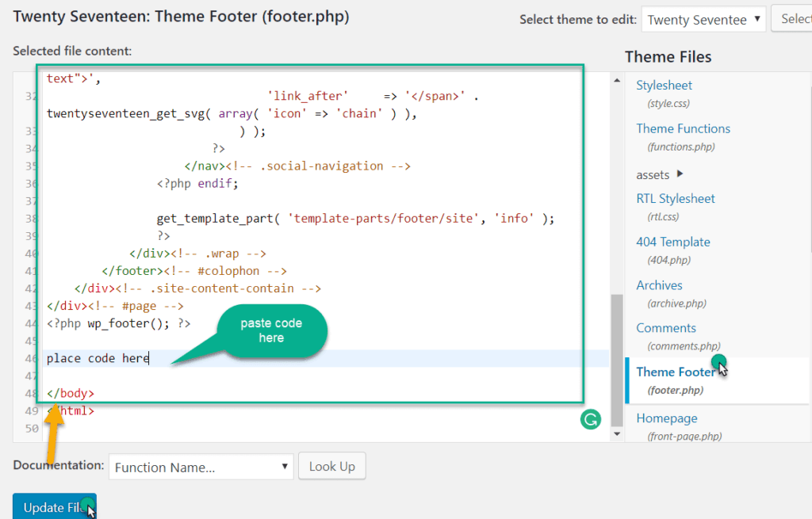This screenshot has width=812, height=519.
Task: Click the social-navigation comment line
Action: pos(297,166)
